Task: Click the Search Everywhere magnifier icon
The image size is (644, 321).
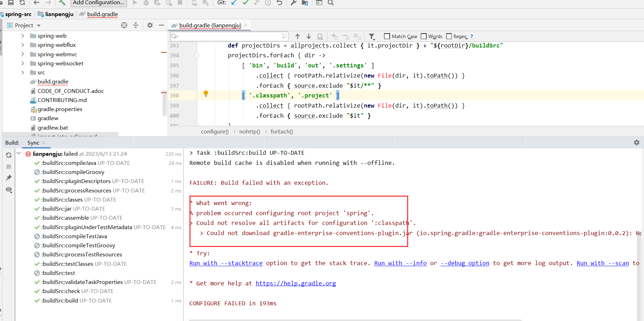Action: [x=331, y=3]
